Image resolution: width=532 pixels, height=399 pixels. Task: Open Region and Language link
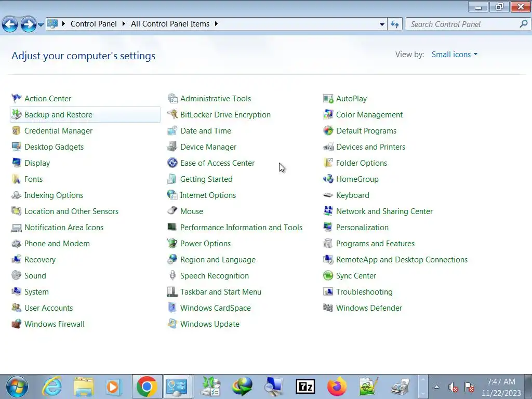(x=218, y=260)
